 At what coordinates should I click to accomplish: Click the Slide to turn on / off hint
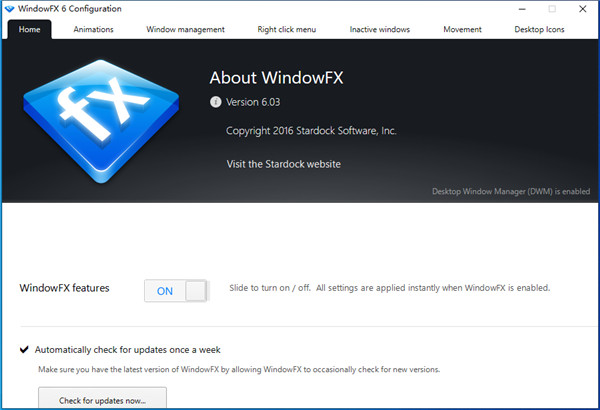coord(390,288)
